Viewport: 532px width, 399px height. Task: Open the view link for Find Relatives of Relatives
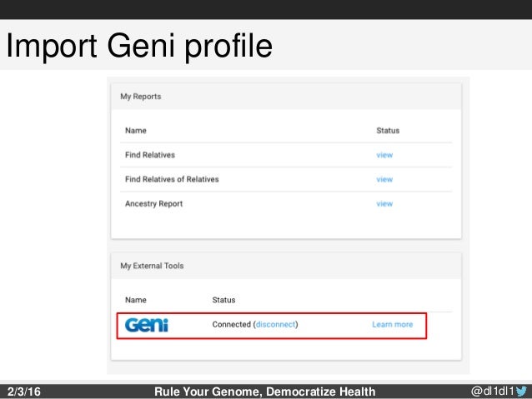click(384, 179)
